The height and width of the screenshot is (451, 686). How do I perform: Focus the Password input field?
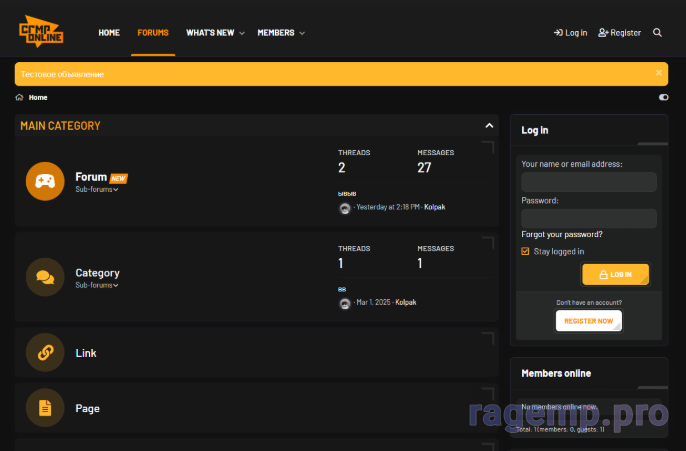pos(588,218)
